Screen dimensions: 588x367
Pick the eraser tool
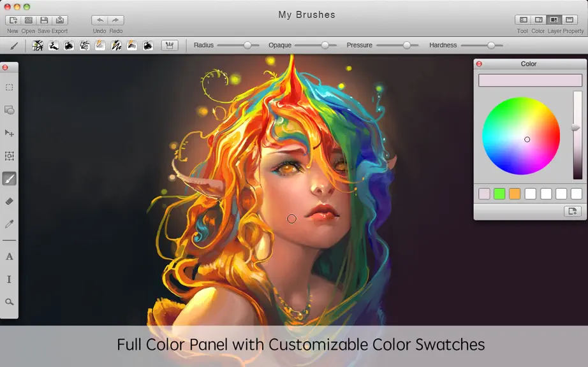click(10, 201)
